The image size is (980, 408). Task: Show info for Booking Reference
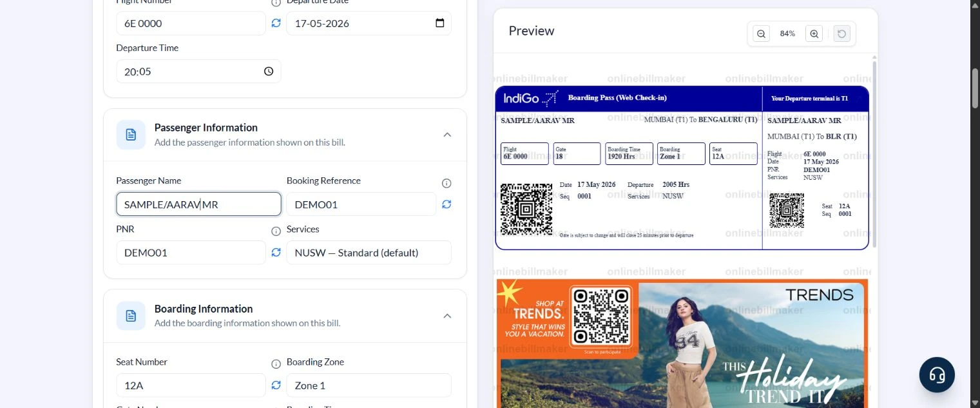coord(447,183)
